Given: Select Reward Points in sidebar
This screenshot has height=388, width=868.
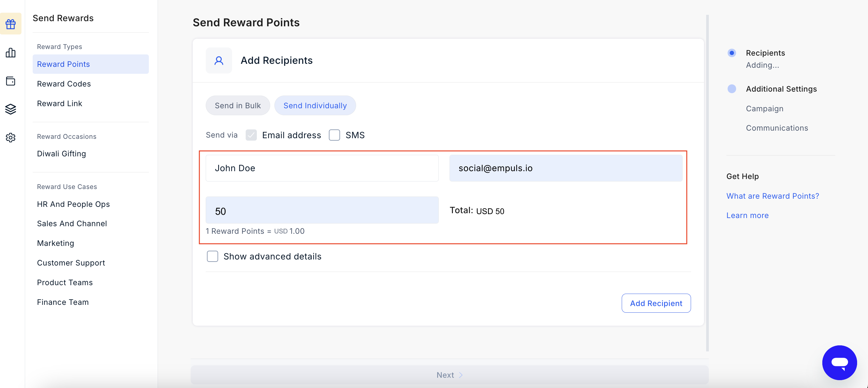Looking at the screenshot, I should click(91, 64).
